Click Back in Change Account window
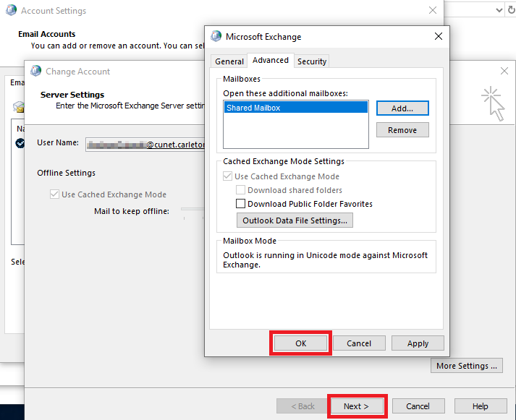The height and width of the screenshot is (420, 516). (303, 406)
